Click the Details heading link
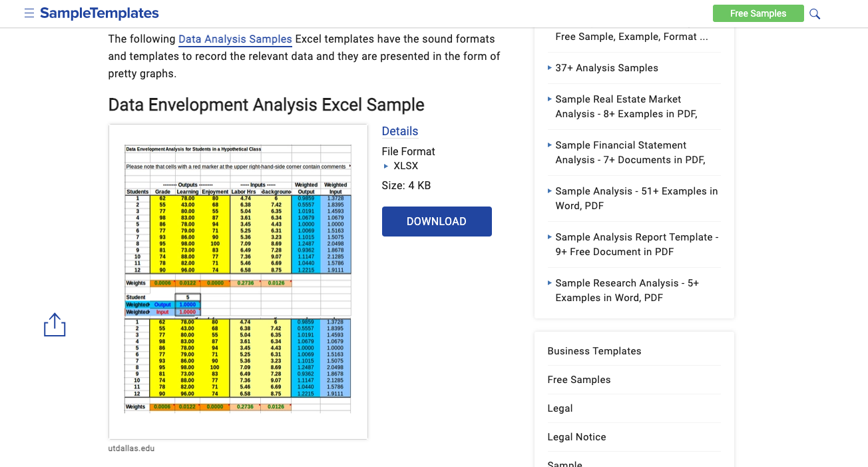Screen dimensions: 868x467 [x=400, y=131]
